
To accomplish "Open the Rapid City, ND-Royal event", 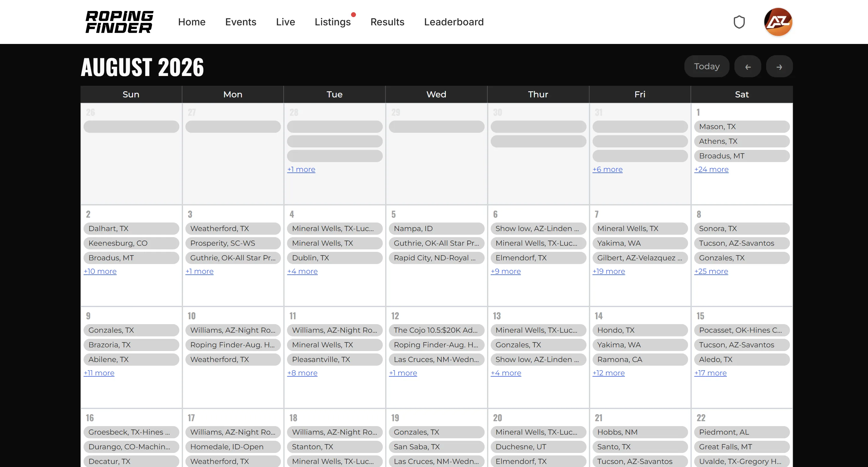I will tap(436, 258).
